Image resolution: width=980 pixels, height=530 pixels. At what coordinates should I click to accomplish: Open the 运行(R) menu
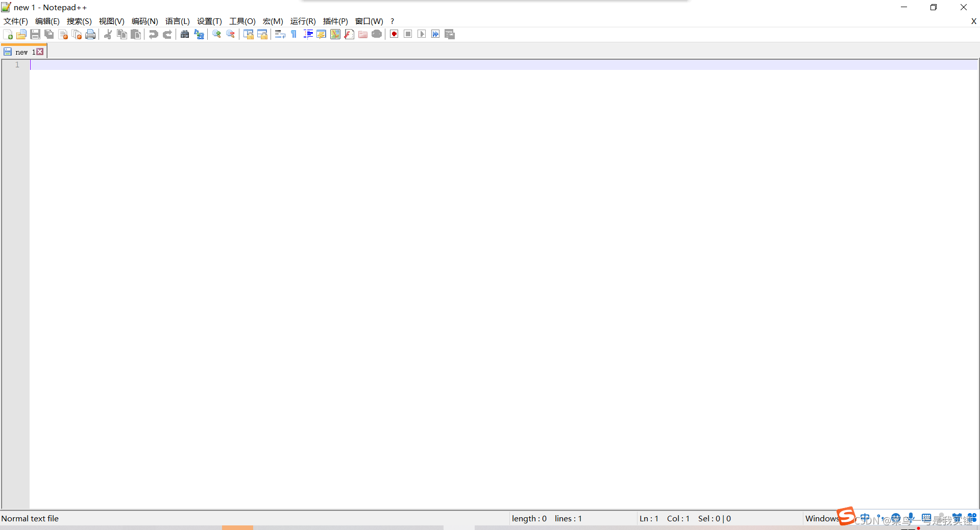point(303,21)
